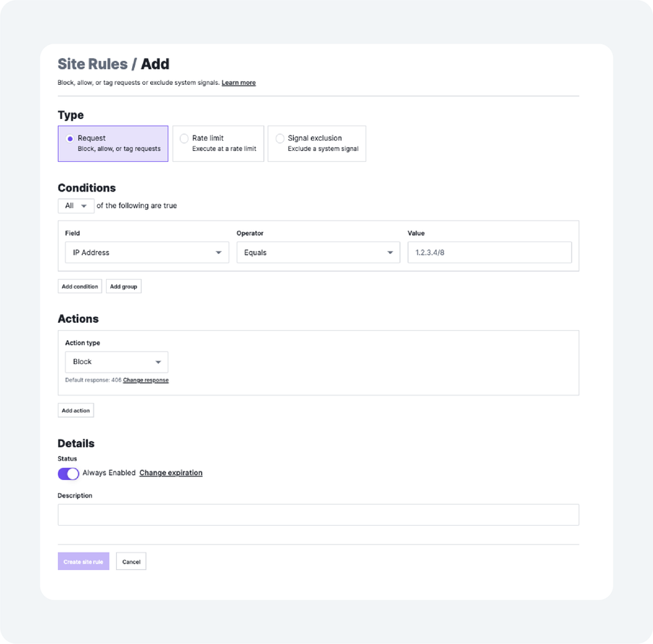653x644 pixels.
Task: Go back via Site Rules breadcrumb
Action: pos(91,65)
